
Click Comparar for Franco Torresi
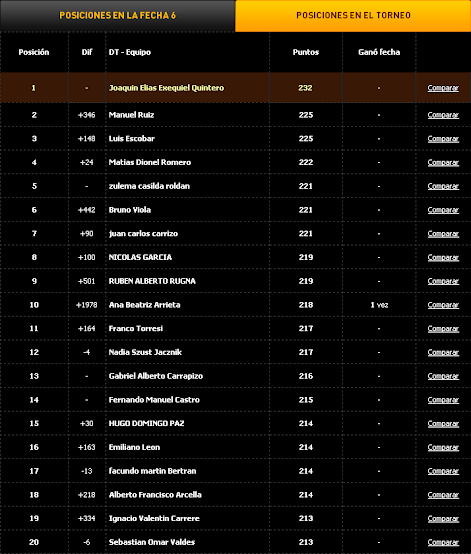443,329
